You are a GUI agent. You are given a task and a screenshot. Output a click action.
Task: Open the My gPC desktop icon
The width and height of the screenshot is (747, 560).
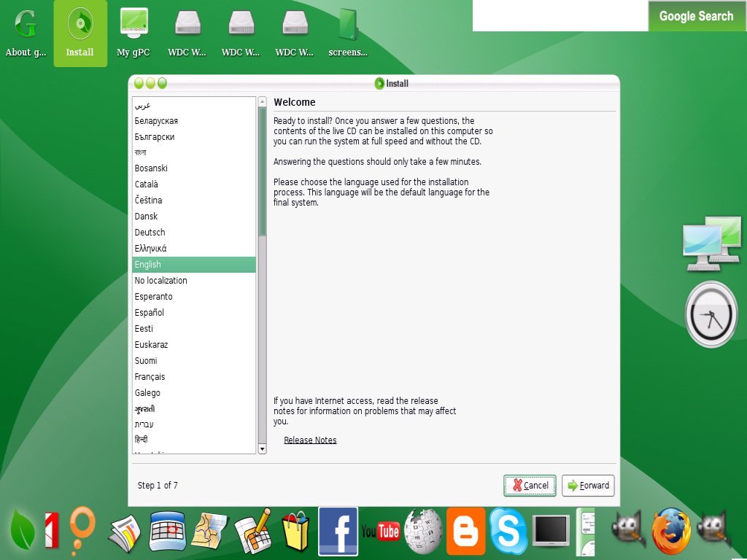pyautogui.click(x=133, y=34)
